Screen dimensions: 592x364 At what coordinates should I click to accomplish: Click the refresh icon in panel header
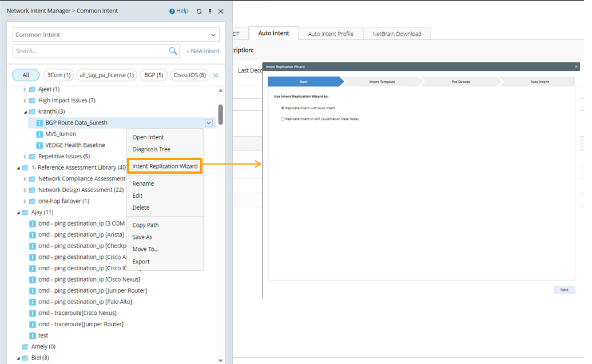pyautogui.click(x=198, y=11)
